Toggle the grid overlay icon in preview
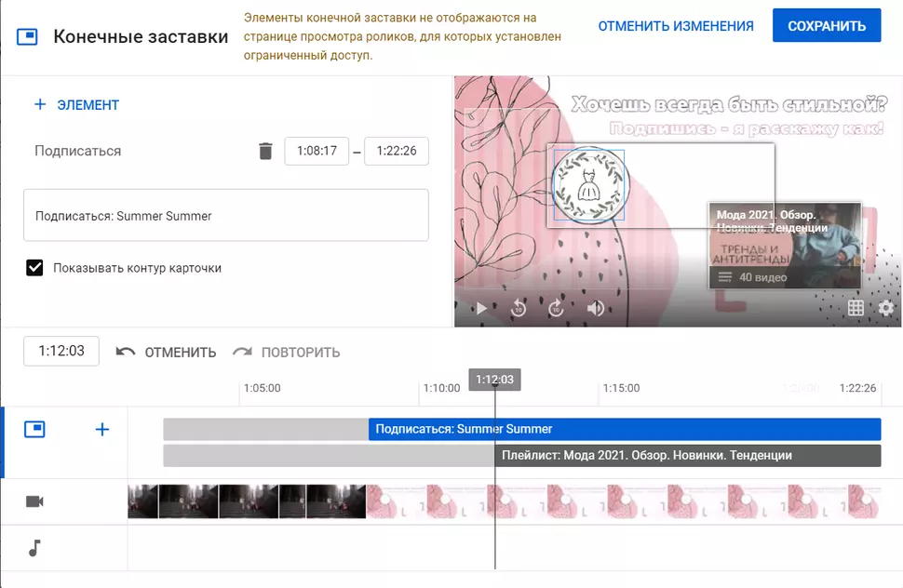The height and width of the screenshot is (588, 903). tap(856, 308)
